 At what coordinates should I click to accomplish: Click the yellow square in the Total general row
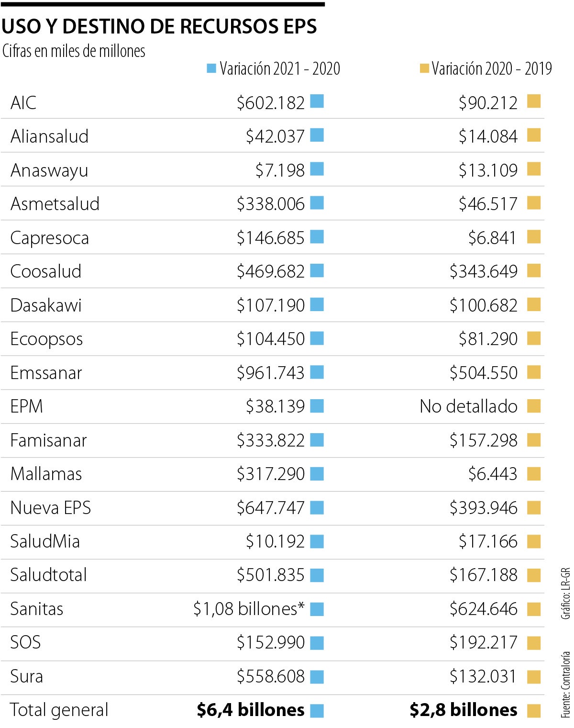[x=534, y=711]
